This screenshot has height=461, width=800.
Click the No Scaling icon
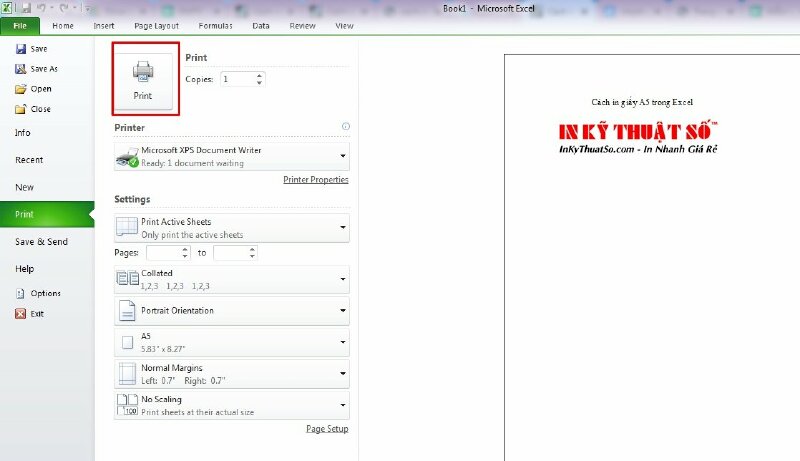click(127, 405)
